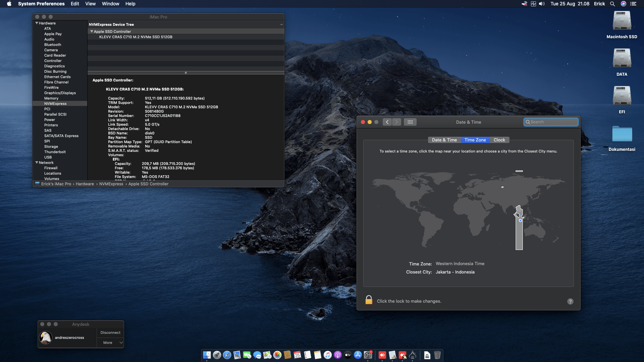Open the volume control in menu bar

click(x=542, y=4)
